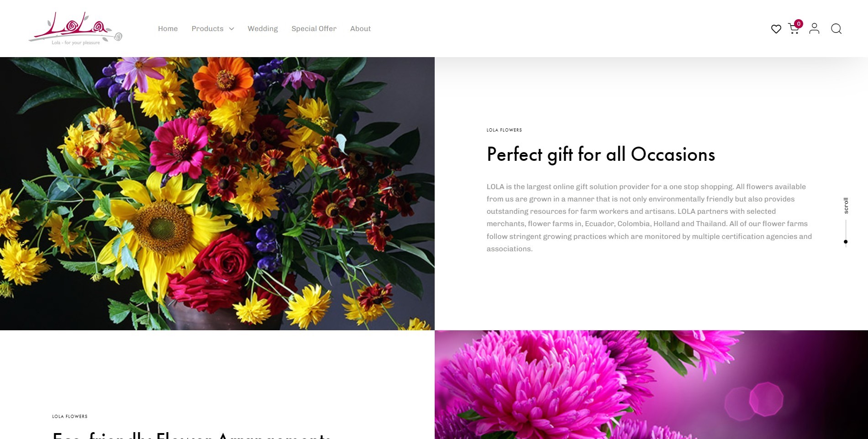Click the LOLA description paragraph text

(649, 217)
